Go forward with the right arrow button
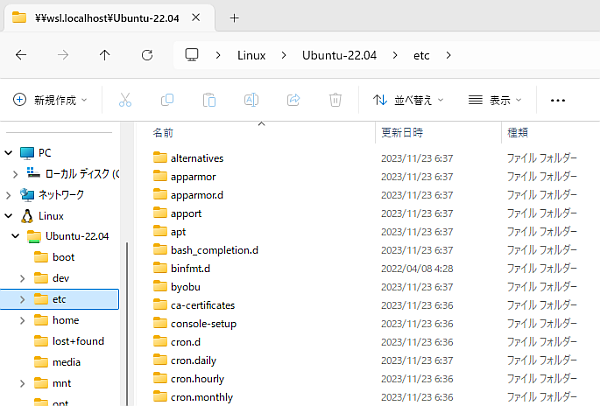 [63, 55]
